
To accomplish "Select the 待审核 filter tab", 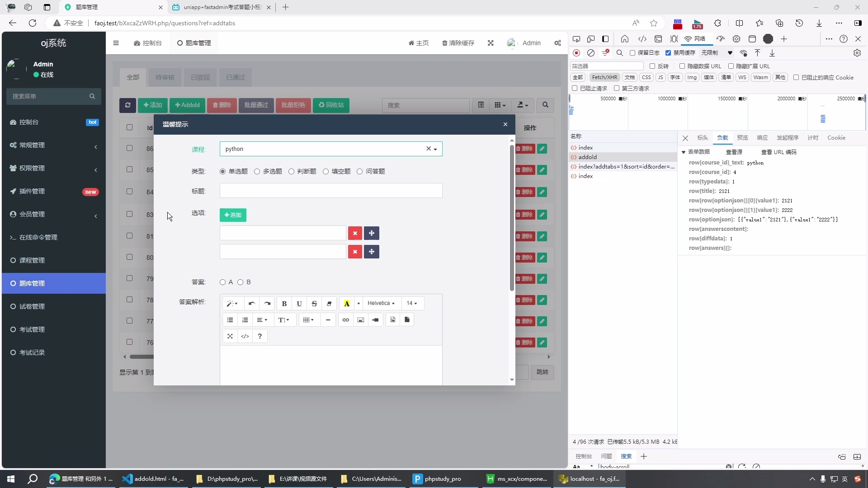I will pos(165,77).
